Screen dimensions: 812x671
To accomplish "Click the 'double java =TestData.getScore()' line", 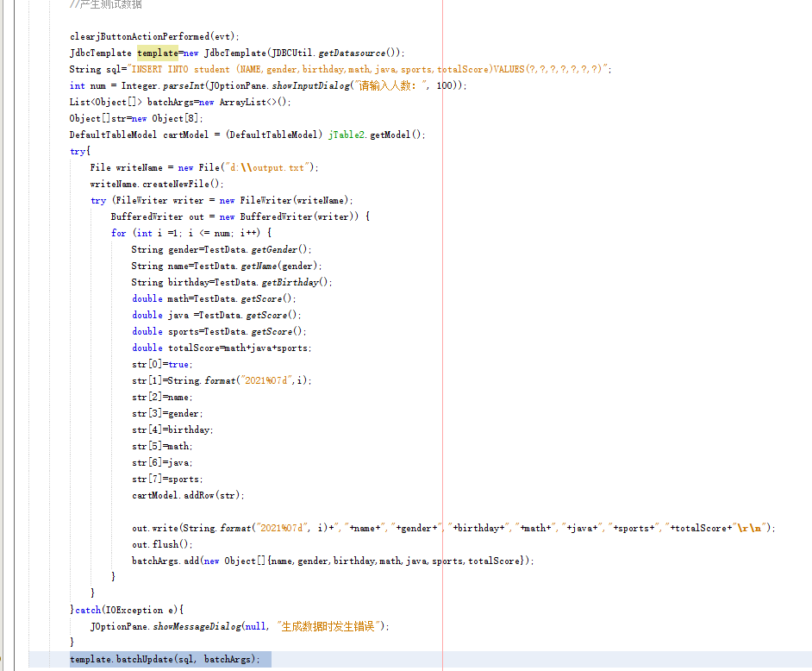I will click(216, 315).
